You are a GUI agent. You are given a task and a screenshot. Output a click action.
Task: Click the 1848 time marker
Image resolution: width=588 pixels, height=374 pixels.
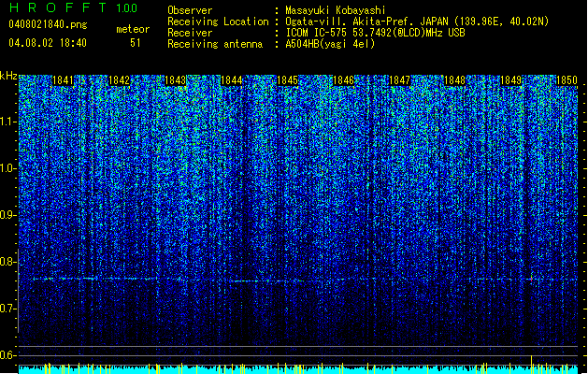[x=454, y=80]
